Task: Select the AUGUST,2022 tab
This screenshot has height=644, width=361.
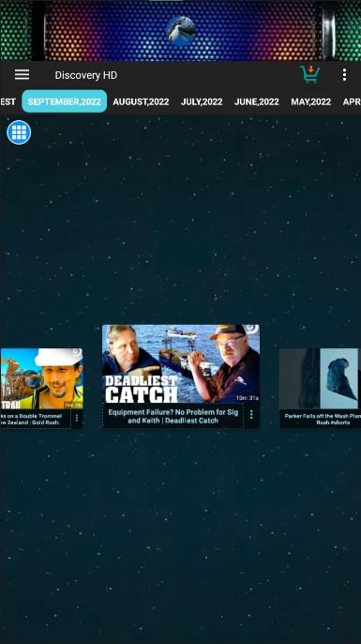Action: point(141,101)
